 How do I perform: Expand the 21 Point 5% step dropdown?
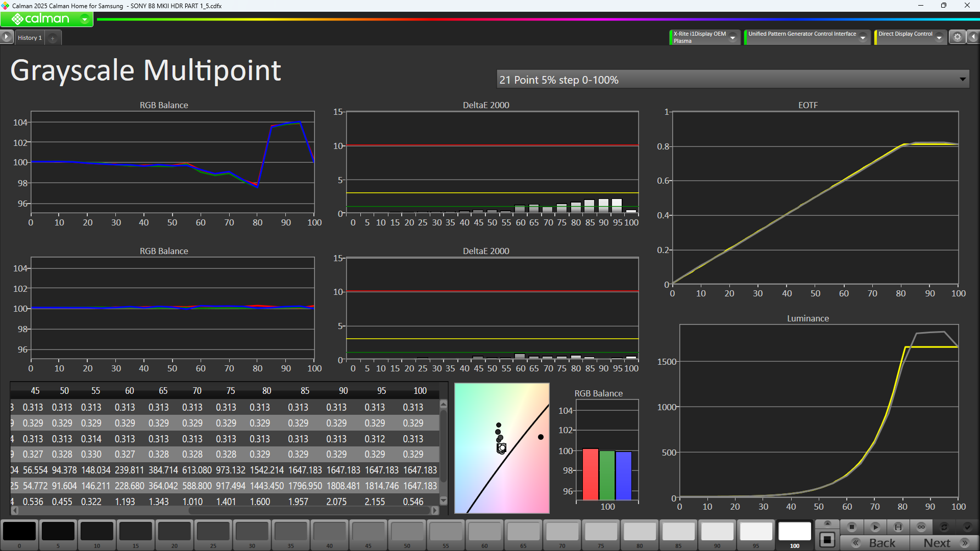coord(962,80)
